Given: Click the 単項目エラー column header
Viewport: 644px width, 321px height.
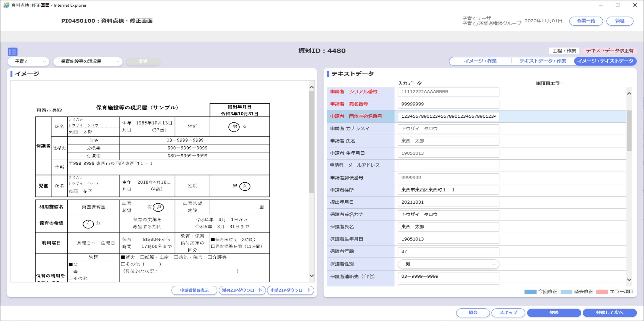Looking at the screenshot, I should tap(550, 83).
